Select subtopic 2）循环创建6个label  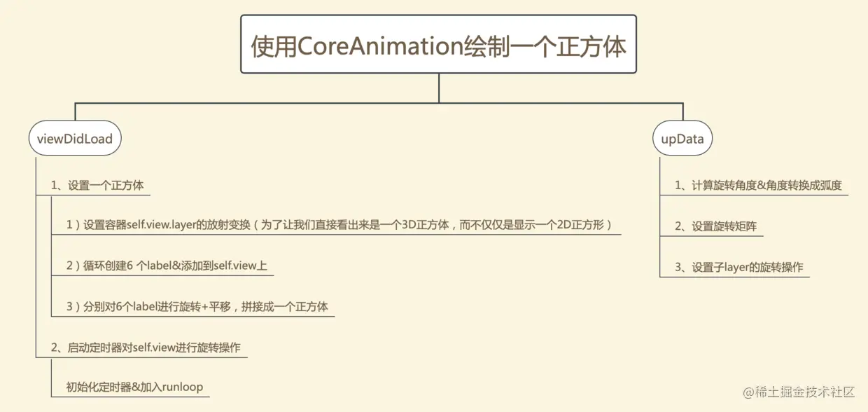tap(167, 266)
